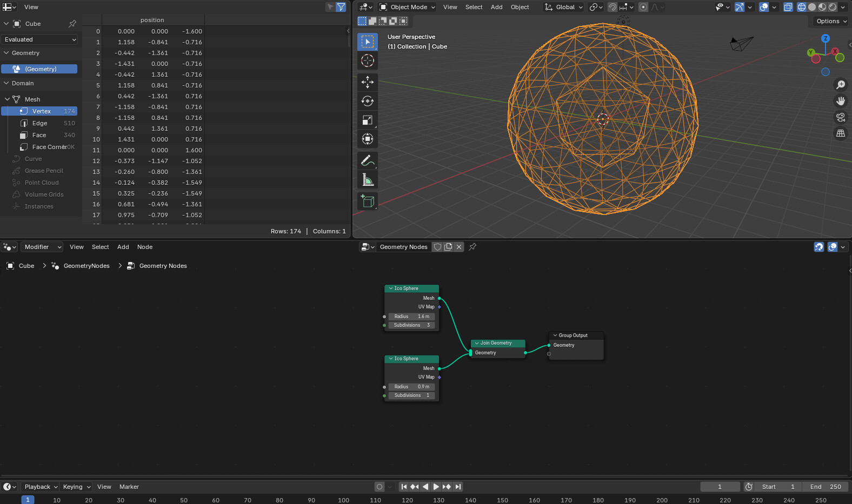852x504 pixels.
Task: Select the 3D Cursor tool
Action: (368, 61)
